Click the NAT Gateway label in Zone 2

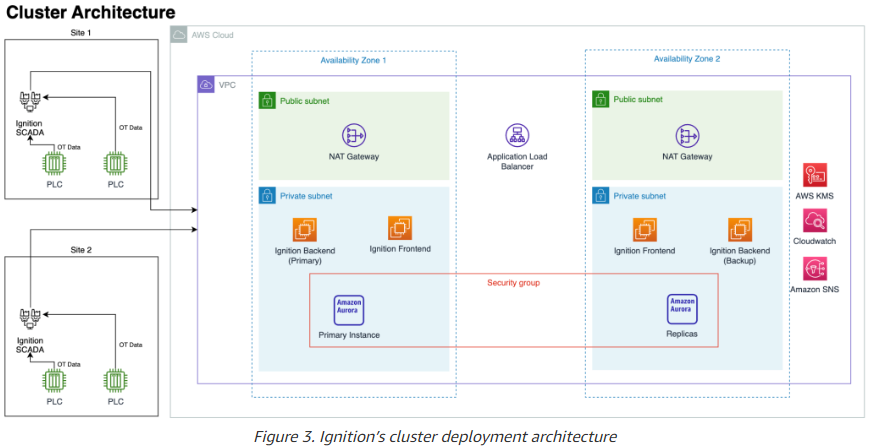688,157
